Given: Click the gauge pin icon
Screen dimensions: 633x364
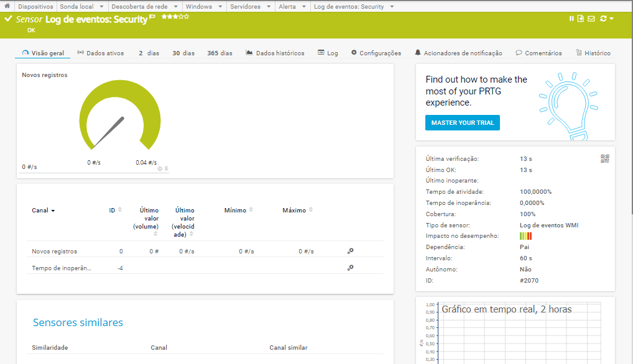Looking at the screenshot, I should [166, 168].
